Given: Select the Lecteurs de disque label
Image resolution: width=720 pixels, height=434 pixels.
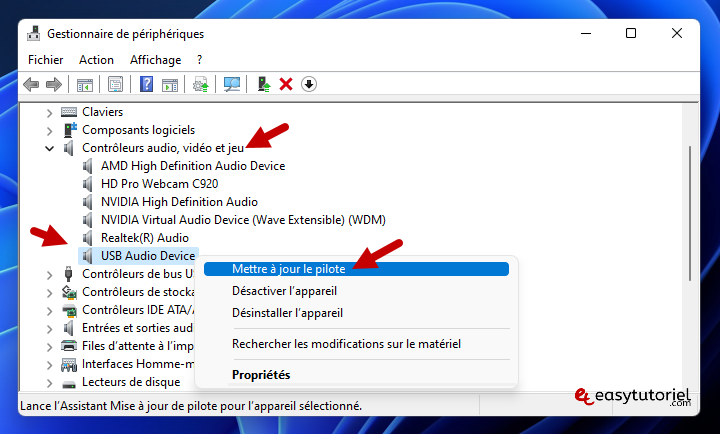Looking at the screenshot, I should (131, 382).
